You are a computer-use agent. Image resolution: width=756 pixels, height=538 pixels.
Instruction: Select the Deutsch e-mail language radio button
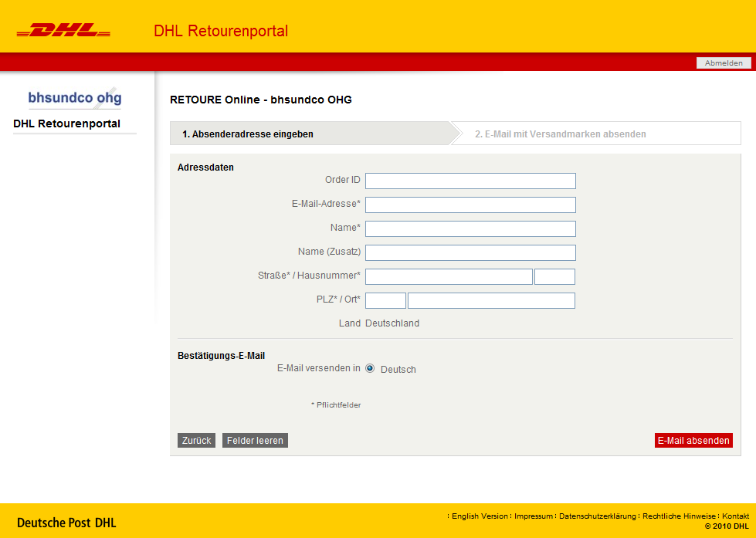point(370,368)
